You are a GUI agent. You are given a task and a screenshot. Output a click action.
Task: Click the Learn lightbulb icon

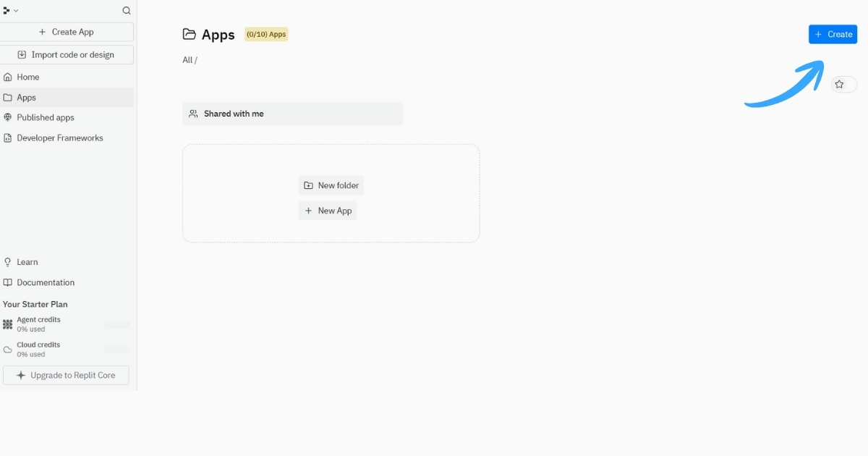[x=8, y=262]
